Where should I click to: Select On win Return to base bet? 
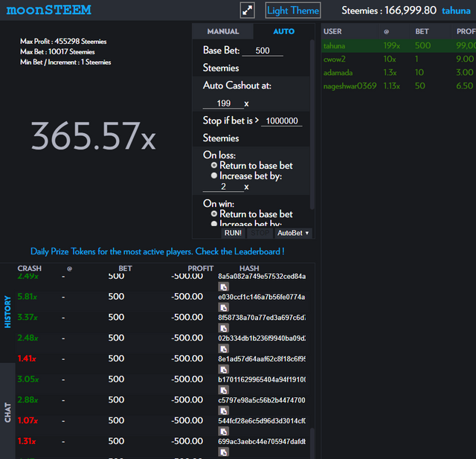[214, 214]
